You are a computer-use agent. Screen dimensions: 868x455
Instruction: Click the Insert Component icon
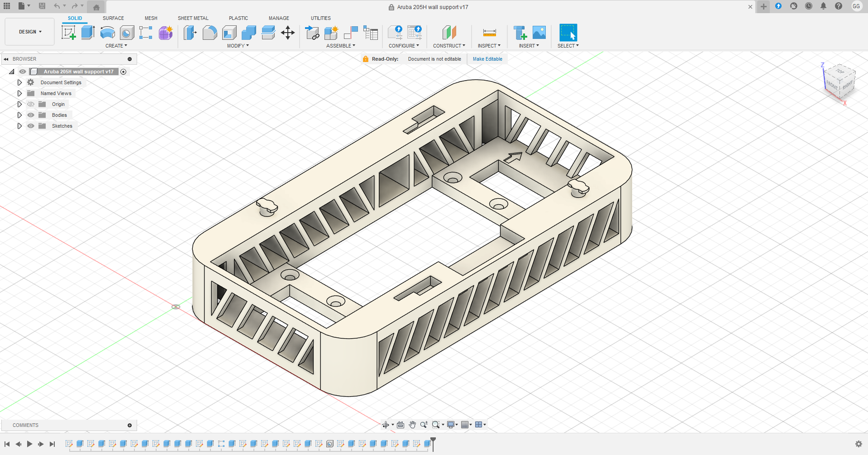coord(312,33)
